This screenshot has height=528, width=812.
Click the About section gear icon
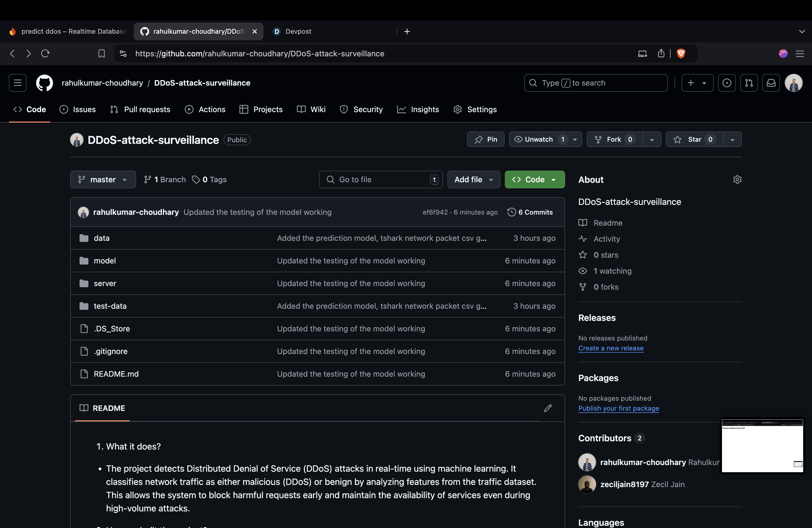click(737, 179)
